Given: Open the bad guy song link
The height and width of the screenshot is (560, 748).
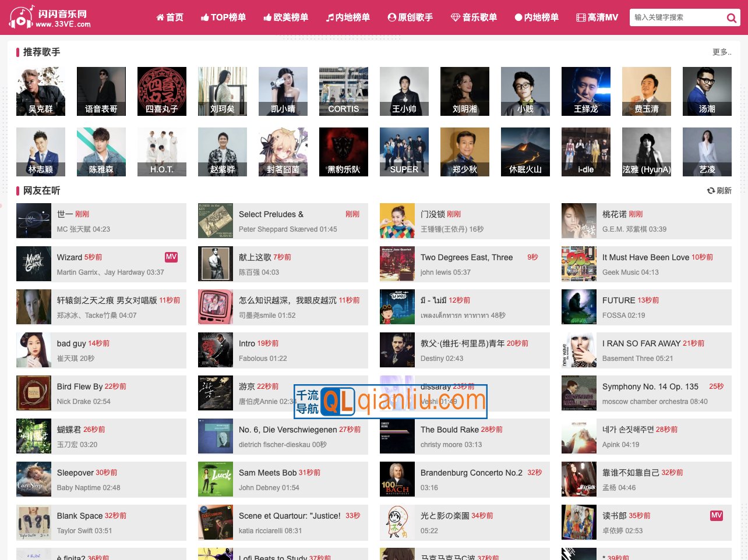Looking at the screenshot, I should [71, 343].
